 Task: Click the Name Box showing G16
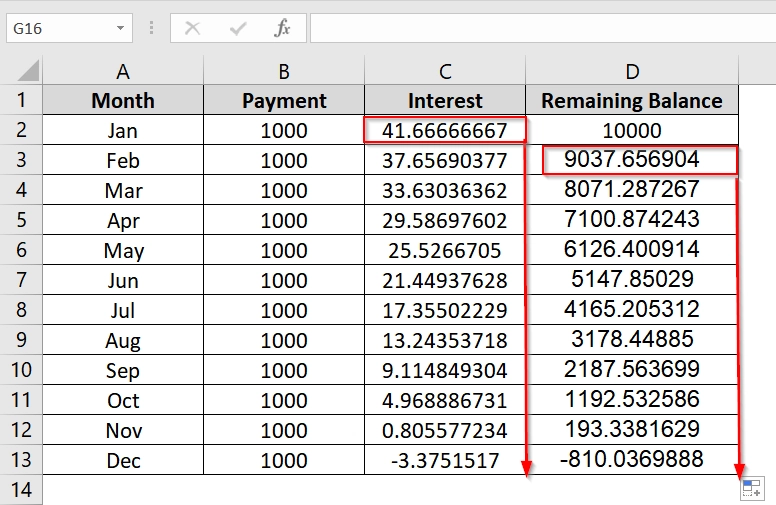(x=69, y=28)
